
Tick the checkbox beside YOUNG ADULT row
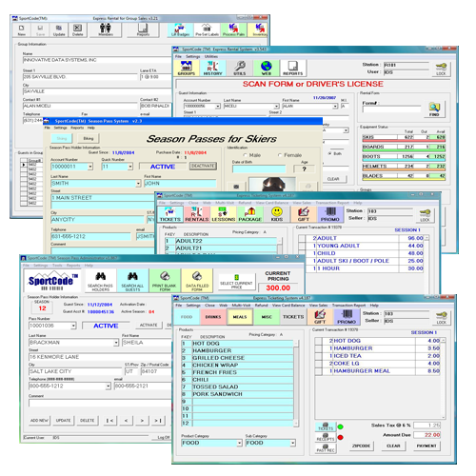click(x=302, y=246)
